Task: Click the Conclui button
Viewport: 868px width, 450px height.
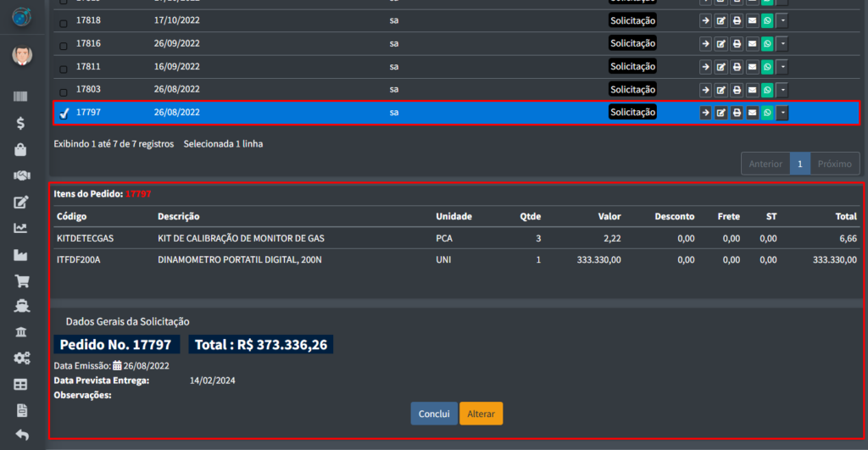Action: point(434,414)
